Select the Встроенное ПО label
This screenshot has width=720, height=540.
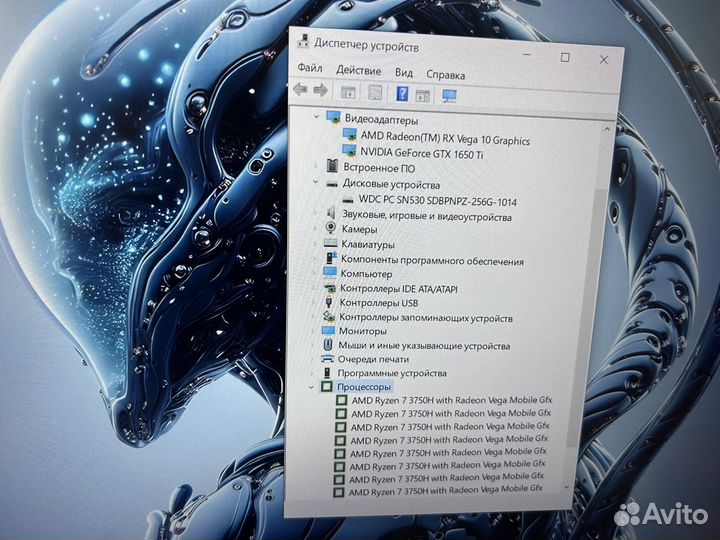pyautogui.click(x=379, y=168)
